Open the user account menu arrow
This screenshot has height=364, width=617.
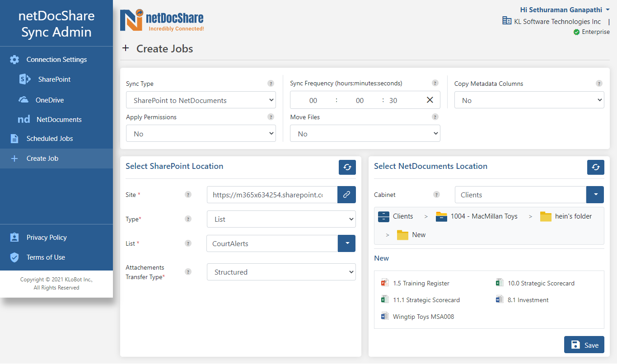[608, 10]
